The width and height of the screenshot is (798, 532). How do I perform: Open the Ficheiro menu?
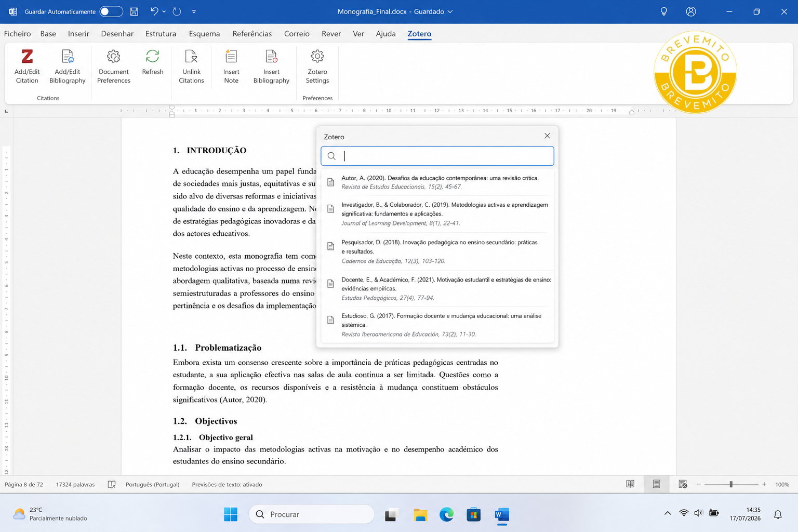click(18, 34)
